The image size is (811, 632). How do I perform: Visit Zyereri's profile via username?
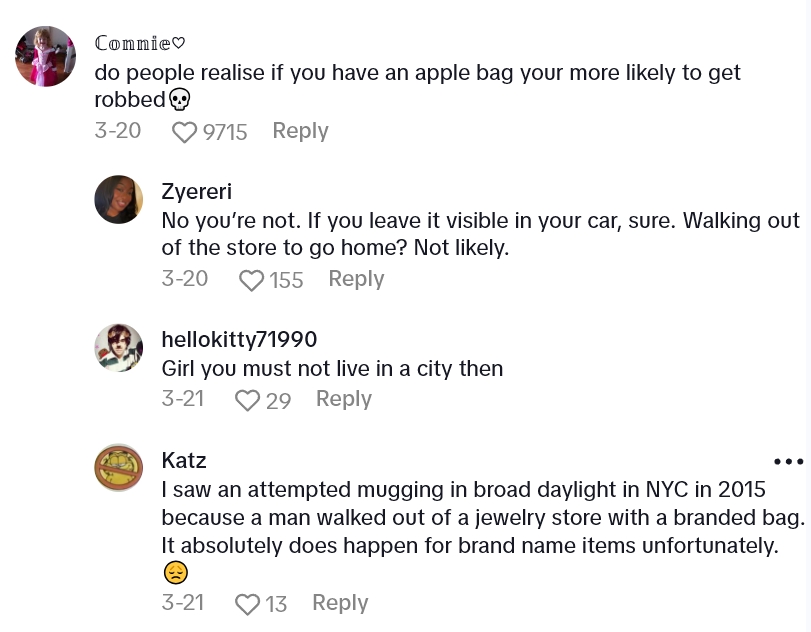[x=196, y=191]
